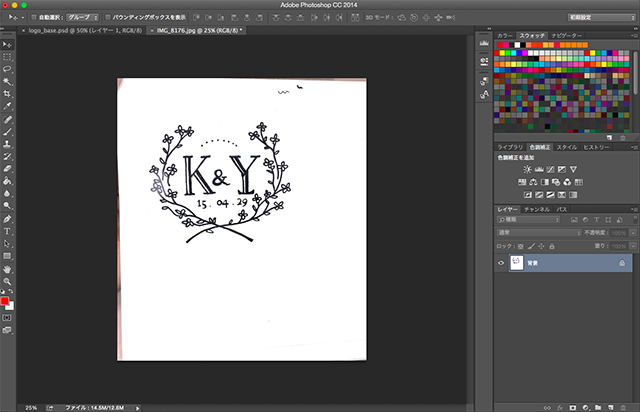Switch to the パス tab
This screenshot has width=640, height=412.
coord(562,209)
